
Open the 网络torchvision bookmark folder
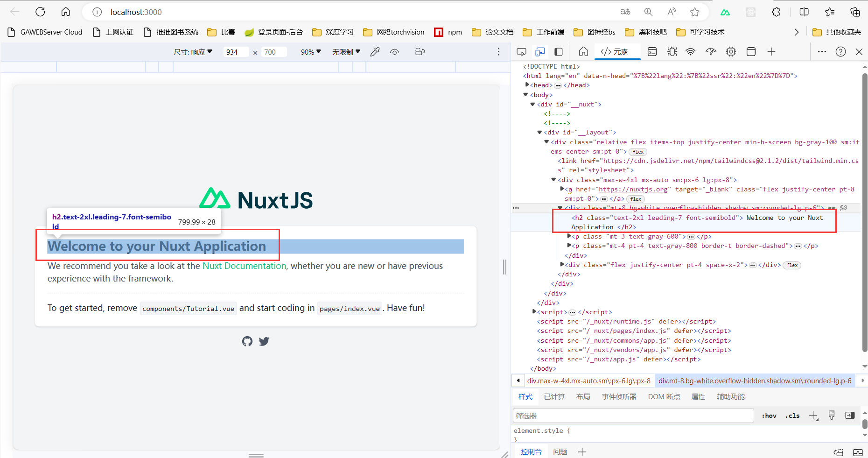394,32
